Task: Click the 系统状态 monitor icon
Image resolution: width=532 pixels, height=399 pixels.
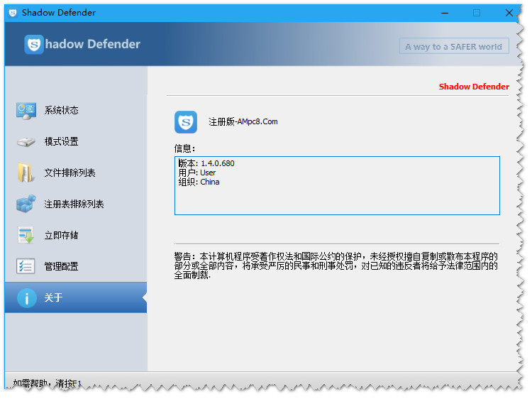Action: (26, 110)
